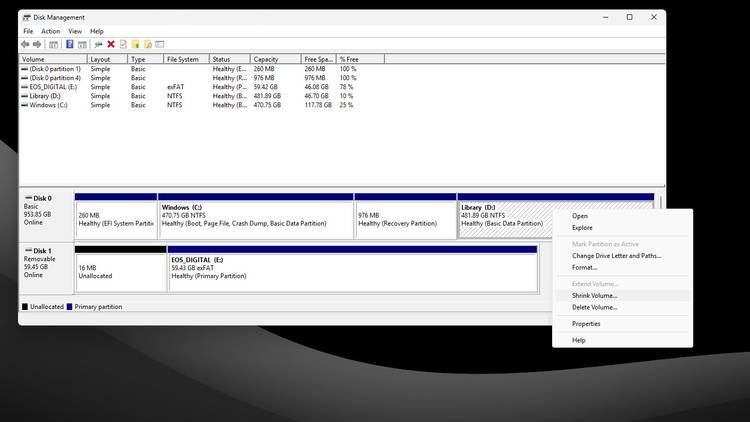Click the File System column header

point(187,59)
